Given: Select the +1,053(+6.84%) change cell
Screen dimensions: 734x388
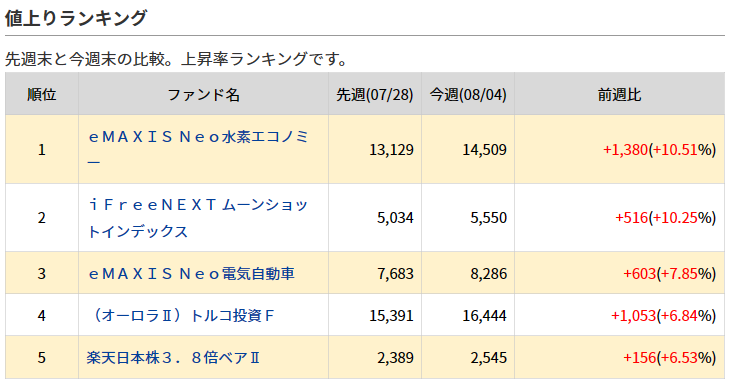Looking at the screenshot, I should tap(619, 315).
